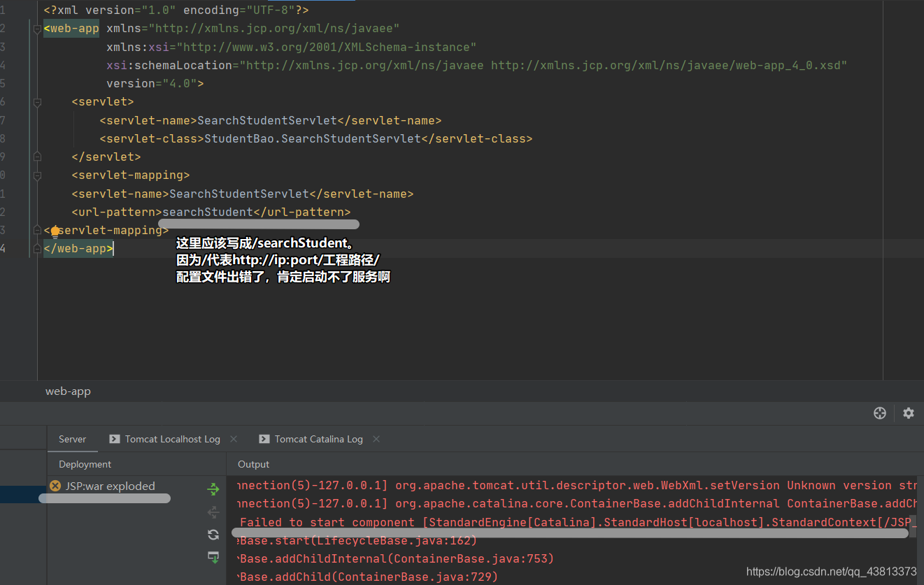
Task: Click the LifecycleBase.java:162 stack trace link
Action: pos(394,540)
